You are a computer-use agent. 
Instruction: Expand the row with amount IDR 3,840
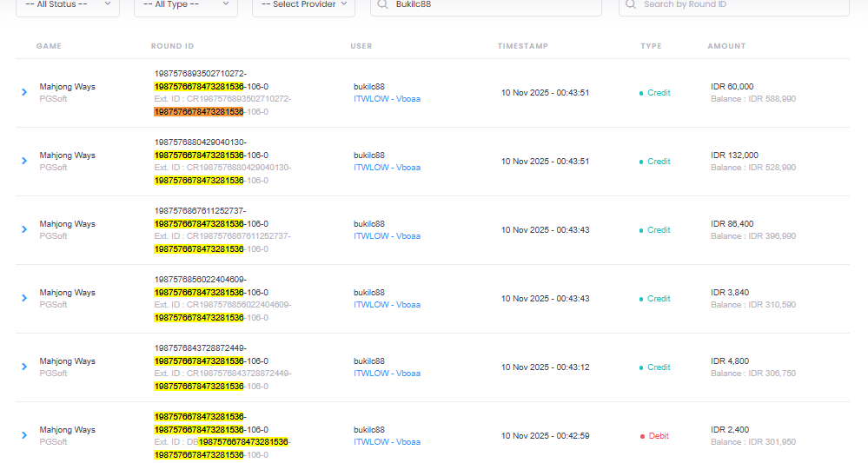tap(24, 298)
